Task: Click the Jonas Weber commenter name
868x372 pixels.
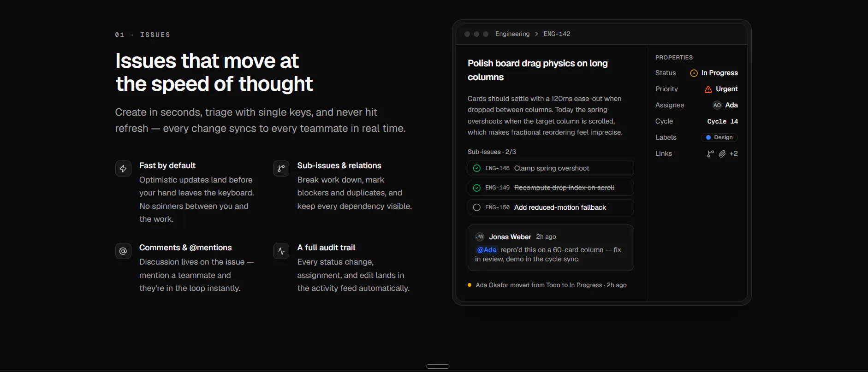Action: pyautogui.click(x=510, y=237)
